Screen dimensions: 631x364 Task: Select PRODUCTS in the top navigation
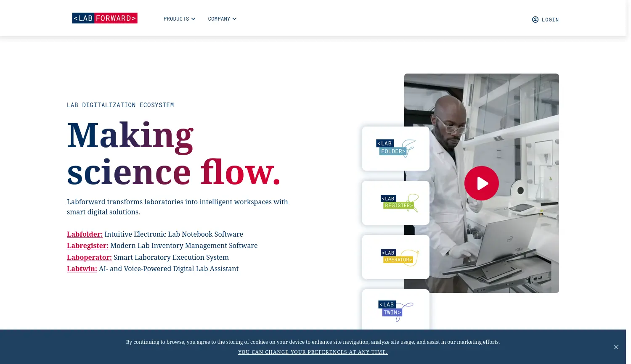coord(176,18)
